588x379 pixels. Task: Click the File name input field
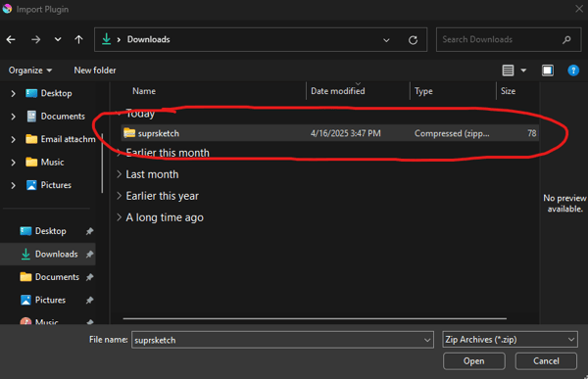[x=282, y=340]
